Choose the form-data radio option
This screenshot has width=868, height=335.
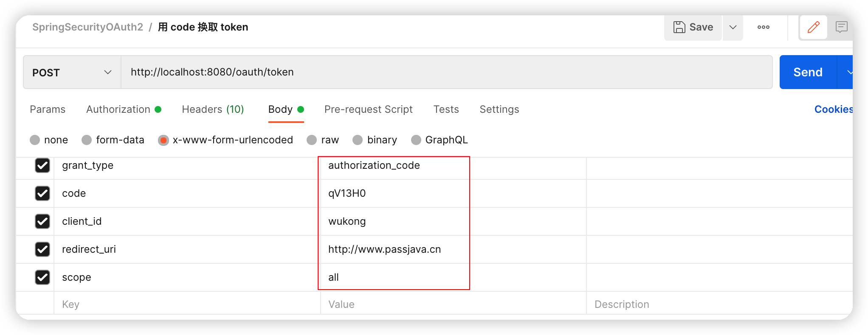click(x=87, y=140)
